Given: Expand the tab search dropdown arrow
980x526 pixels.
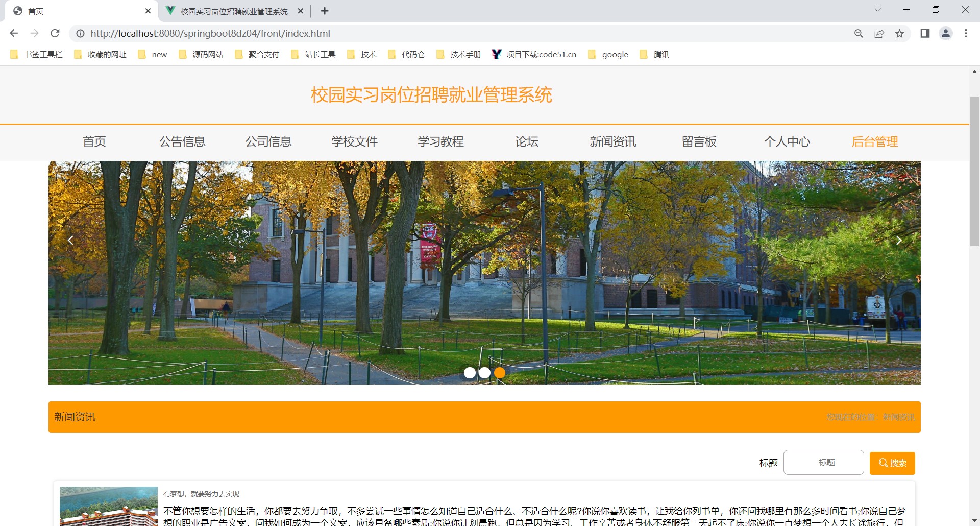Looking at the screenshot, I should click(877, 10).
